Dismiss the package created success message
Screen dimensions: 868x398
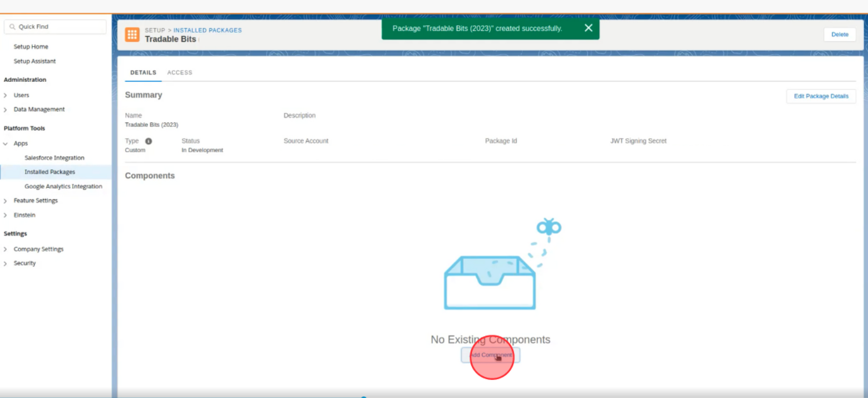[x=588, y=28]
